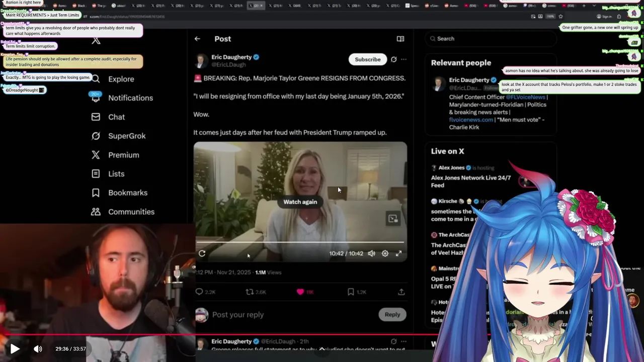Image resolution: width=644 pixels, height=362 pixels.
Task: Open tweet video settings gear
Action: click(385, 253)
